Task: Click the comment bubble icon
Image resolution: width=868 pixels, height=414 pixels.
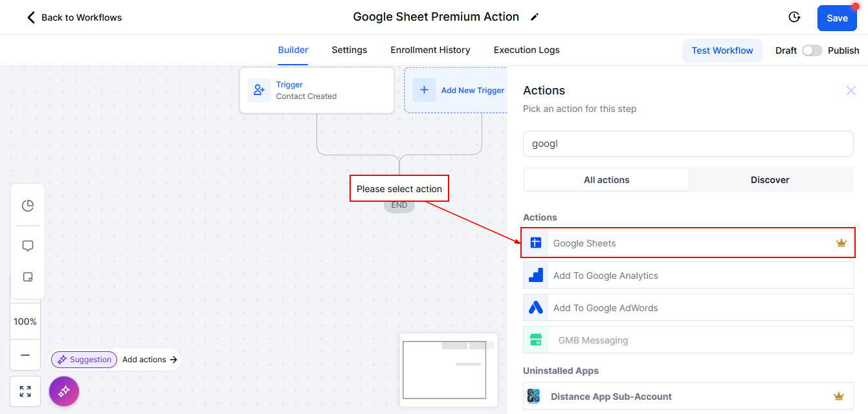Action: pyautogui.click(x=27, y=246)
